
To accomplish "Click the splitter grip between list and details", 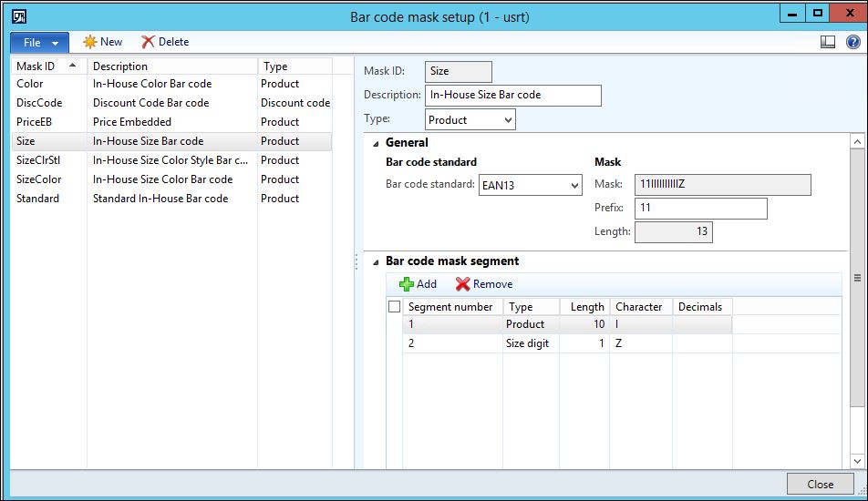I will click(356, 262).
